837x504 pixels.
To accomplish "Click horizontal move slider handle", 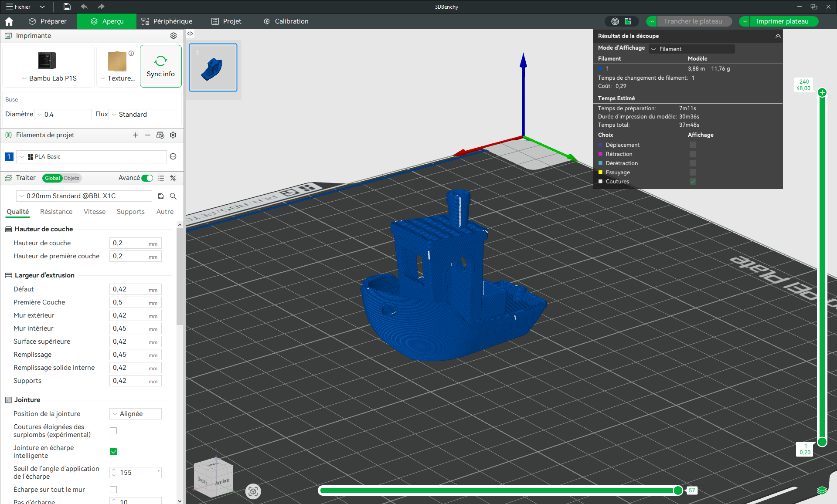I will click(678, 490).
